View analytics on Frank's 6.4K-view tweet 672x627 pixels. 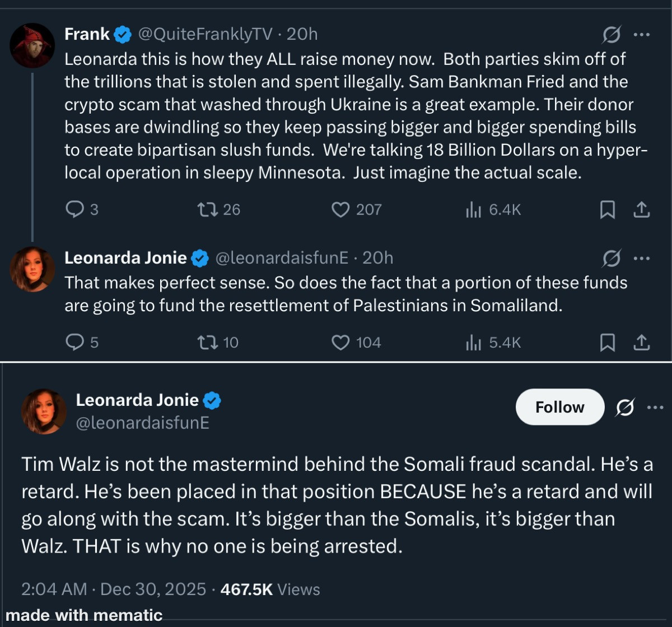473,209
